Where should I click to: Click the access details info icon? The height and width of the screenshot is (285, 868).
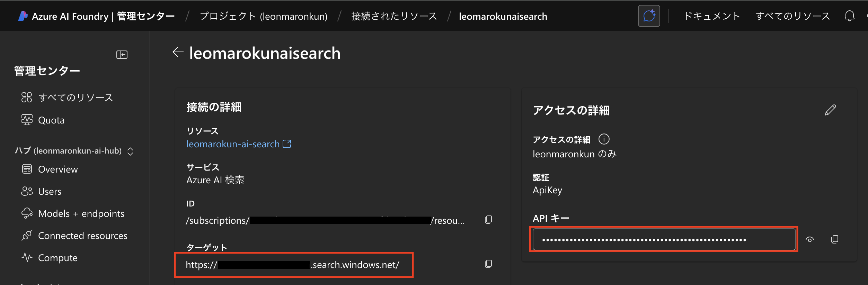pyautogui.click(x=604, y=139)
